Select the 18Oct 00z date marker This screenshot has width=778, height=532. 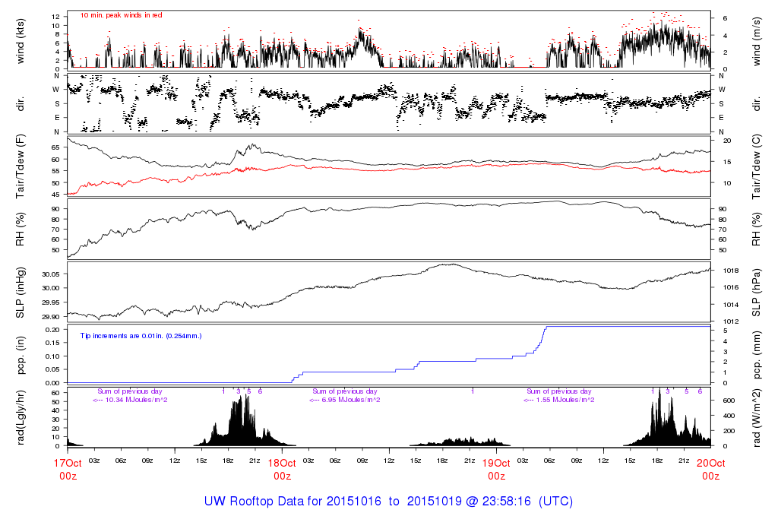tap(282, 468)
